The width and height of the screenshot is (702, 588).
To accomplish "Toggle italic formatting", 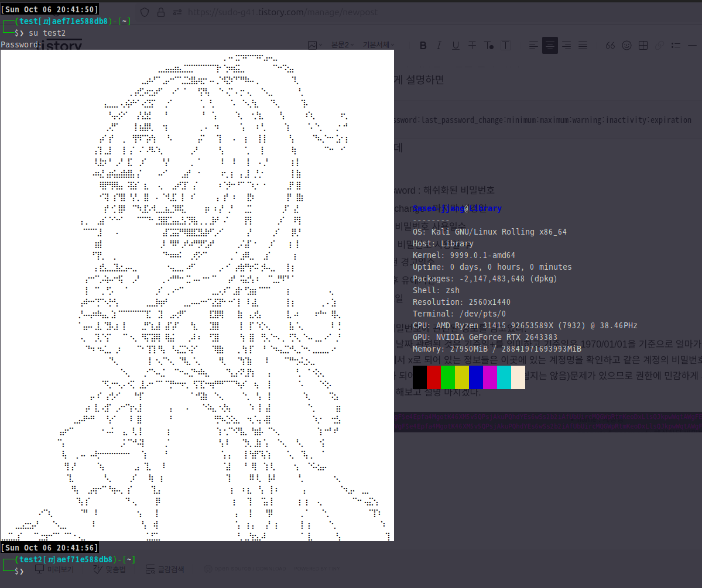I will tap(439, 45).
